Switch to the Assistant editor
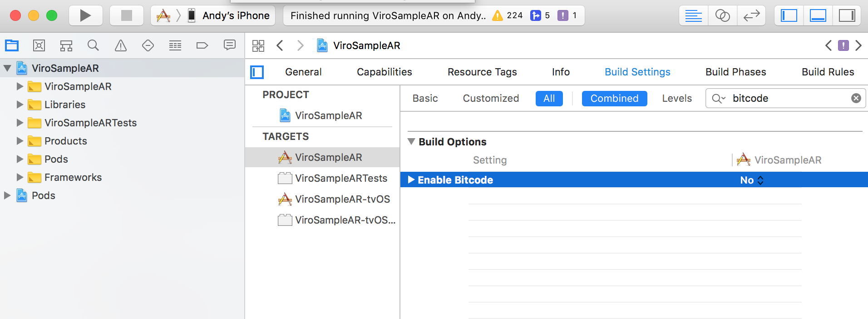Image resolution: width=868 pixels, height=319 pixels. (722, 15)
